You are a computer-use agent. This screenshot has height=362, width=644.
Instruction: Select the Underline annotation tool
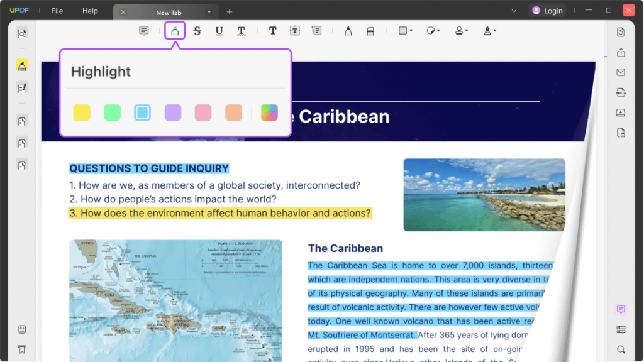click(x=219, y=30)
